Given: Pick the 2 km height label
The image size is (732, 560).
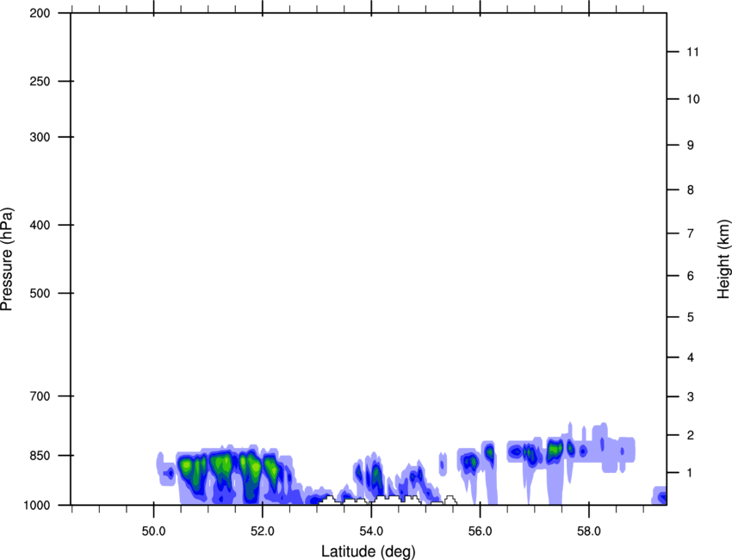Looking at the screenshot, I should click(x=691, y=435).
